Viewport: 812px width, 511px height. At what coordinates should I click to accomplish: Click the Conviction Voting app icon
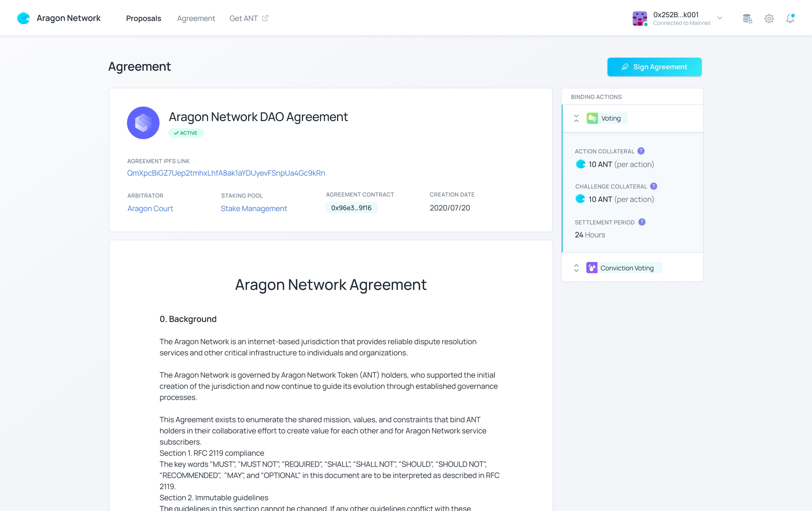pos(591,267)
